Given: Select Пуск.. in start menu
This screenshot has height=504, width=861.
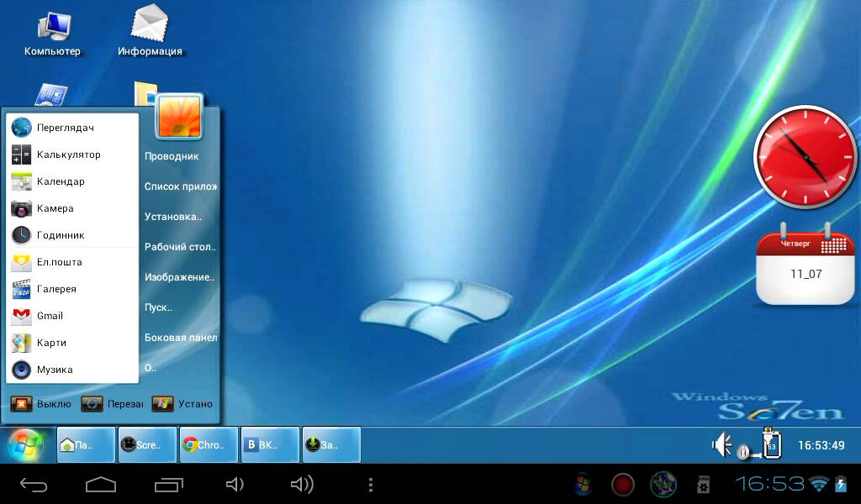Looking at the screenshot, I should [x=158, y=307].
